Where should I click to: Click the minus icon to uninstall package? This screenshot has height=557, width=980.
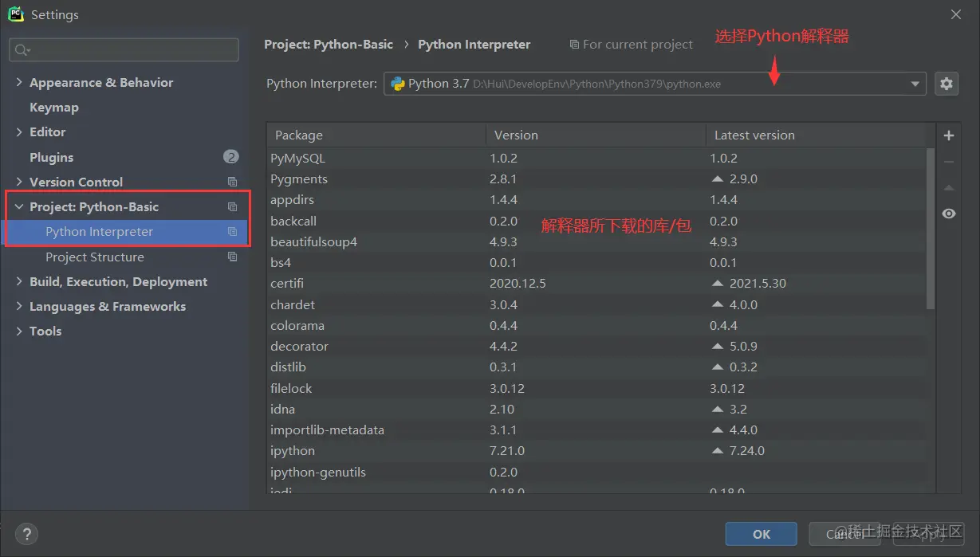(x=949, y=162)
